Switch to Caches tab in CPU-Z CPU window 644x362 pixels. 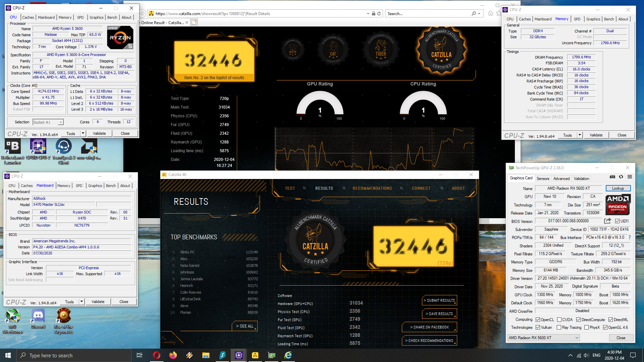(x=28, y=17)
